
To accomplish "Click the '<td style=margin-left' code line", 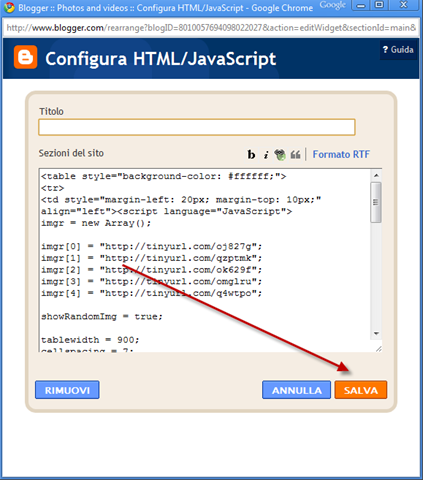I will pyautogui.click(x=181, y=200).
